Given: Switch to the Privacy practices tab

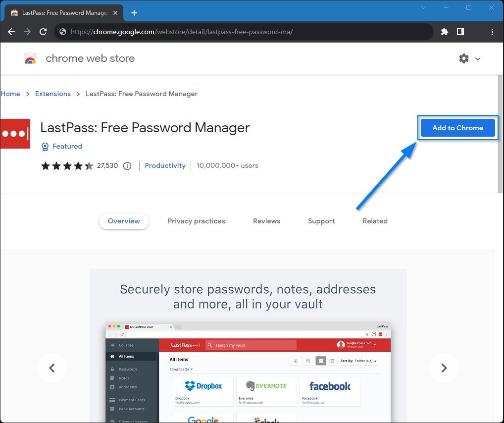Looking at the screenshot, I should click(197, 221).
